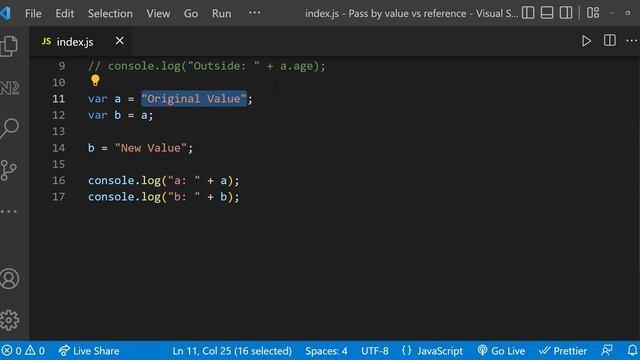Go to line via Ln 11, Col 25
This screenshot has height=360, width=640.
tap(232, 351)
